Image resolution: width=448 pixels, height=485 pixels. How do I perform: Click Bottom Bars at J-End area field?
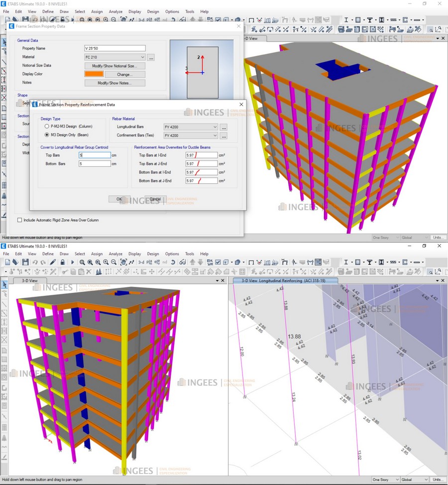coord(201,181)
